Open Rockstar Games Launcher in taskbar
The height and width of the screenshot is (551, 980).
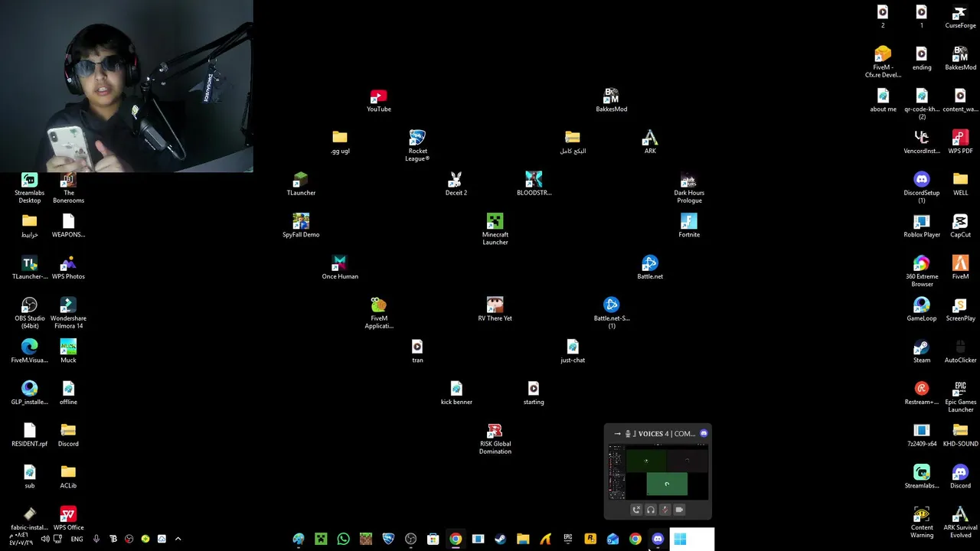(590, 539)
